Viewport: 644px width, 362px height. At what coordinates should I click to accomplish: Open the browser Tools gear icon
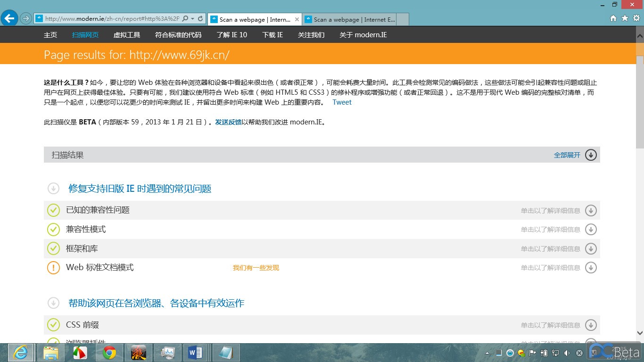tap(636, 18)
